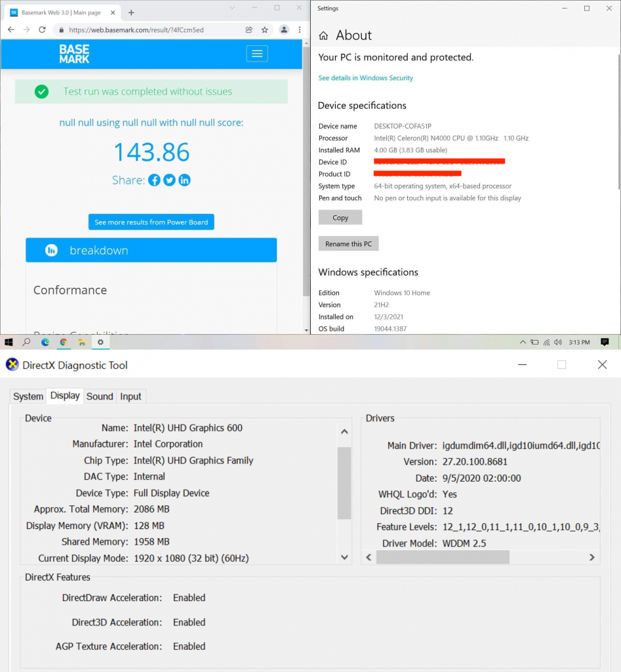Expand the breakdown section
The image size is (621, 672).
point(151,250)
